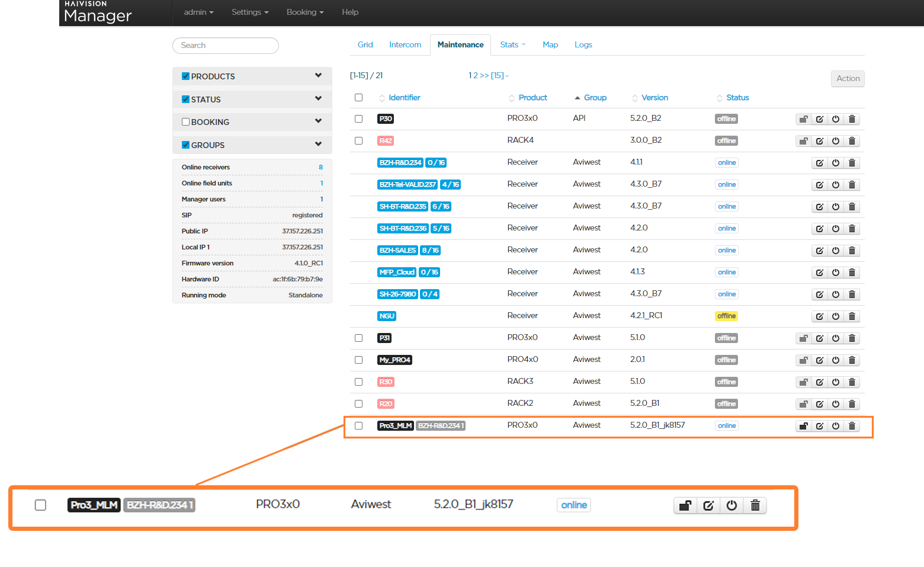This screenshot has width=924, height=567.
Task: Delete the NGU receiver using the trash icon
Action: pyautogui.click(x=852, y=316)
